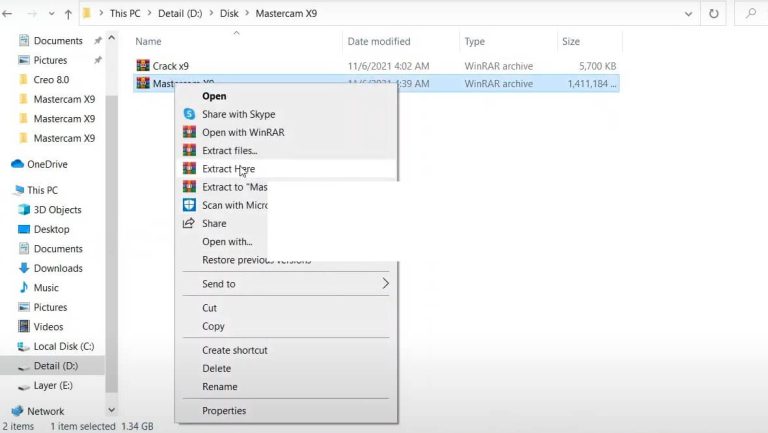Image resolution: width=768 pixels, height=433 pixels.
Task: Click the Skype icon in context menu
Action: [x=189, y=114]
